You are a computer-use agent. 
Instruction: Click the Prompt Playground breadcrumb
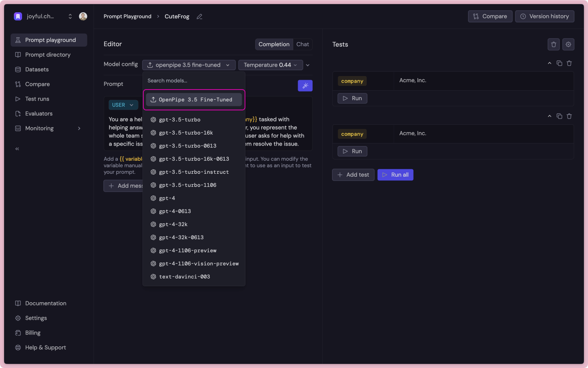(127, 16)
